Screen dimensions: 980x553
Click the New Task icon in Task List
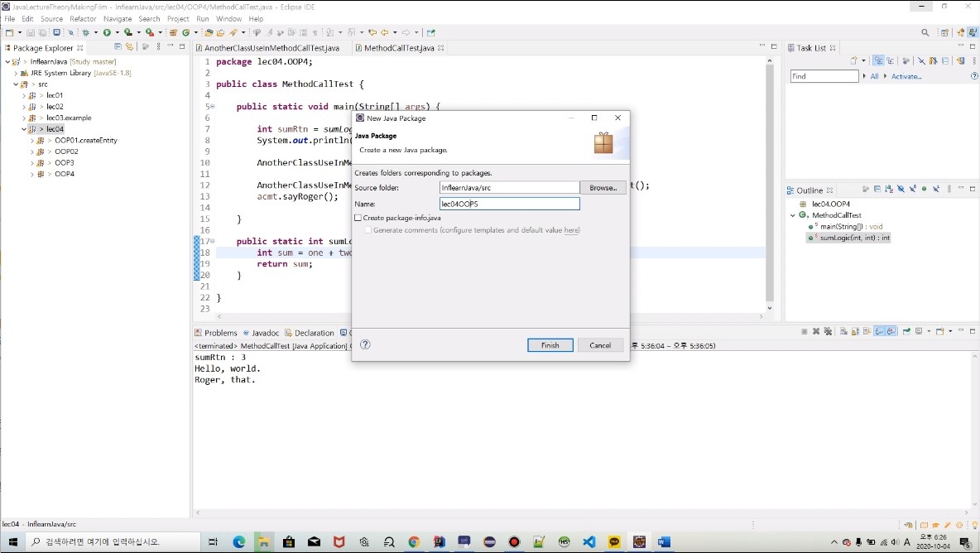(x=853, y=60)
